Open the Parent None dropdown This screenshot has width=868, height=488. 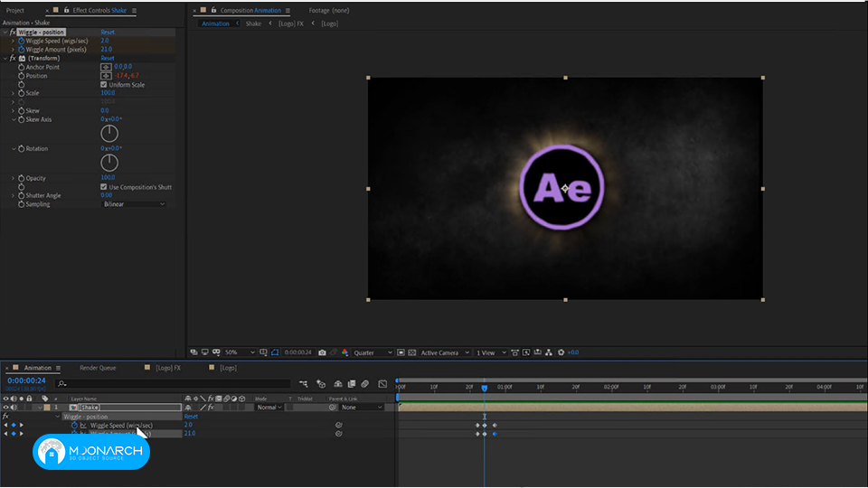point(362,408)
